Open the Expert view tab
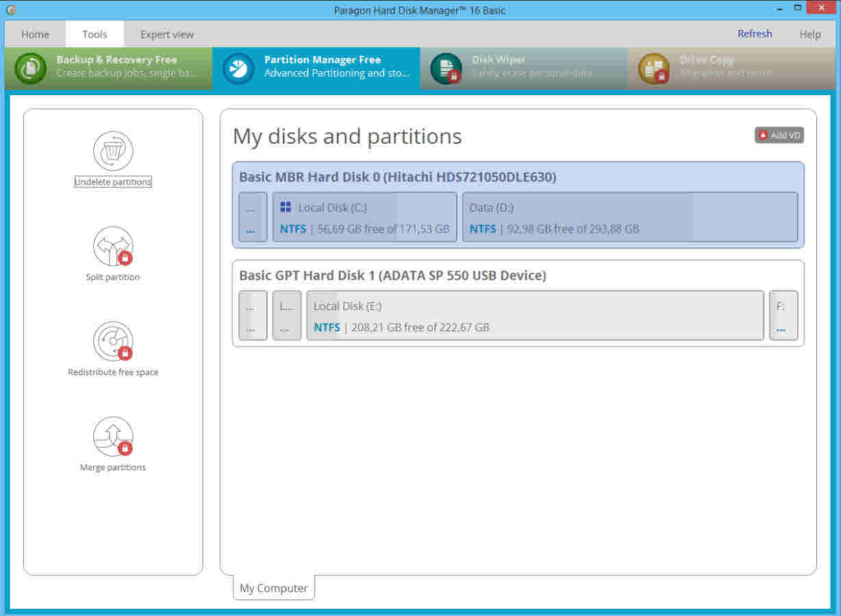 click(x=166, y=34)
